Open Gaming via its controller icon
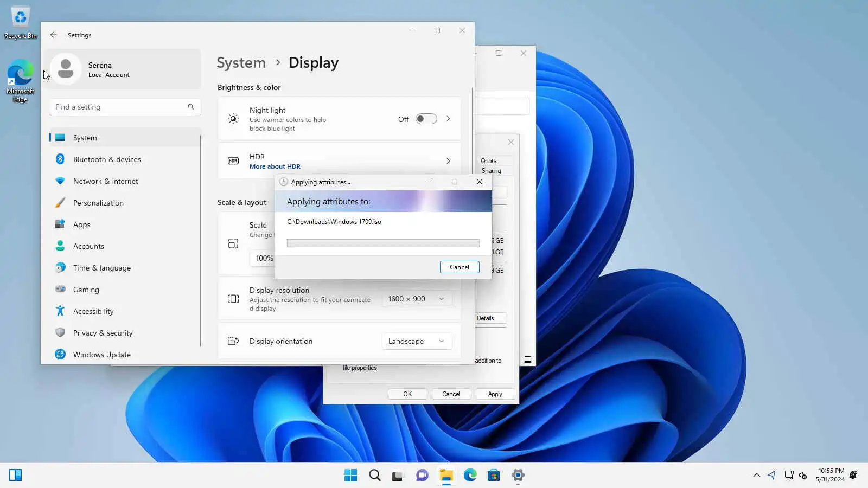The width and height of the screenshot is (868, 488). pyautogui.click(x=60, y=289)
